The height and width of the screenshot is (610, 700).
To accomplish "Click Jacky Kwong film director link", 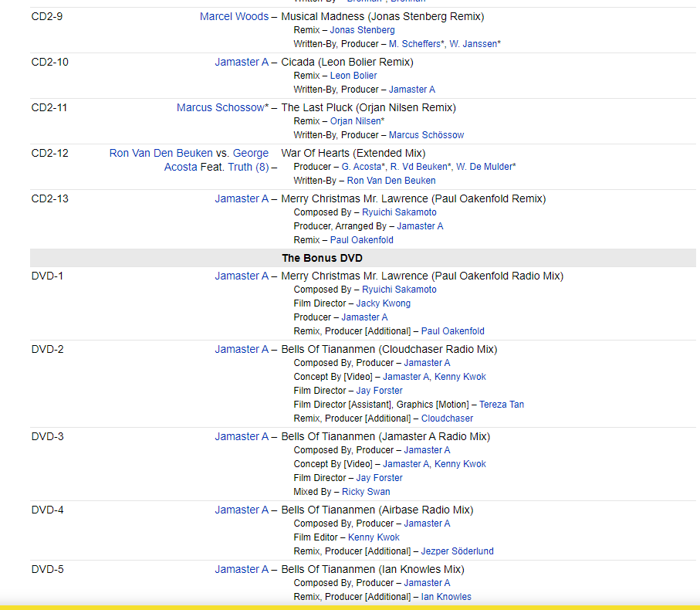I will coord(383,303).
